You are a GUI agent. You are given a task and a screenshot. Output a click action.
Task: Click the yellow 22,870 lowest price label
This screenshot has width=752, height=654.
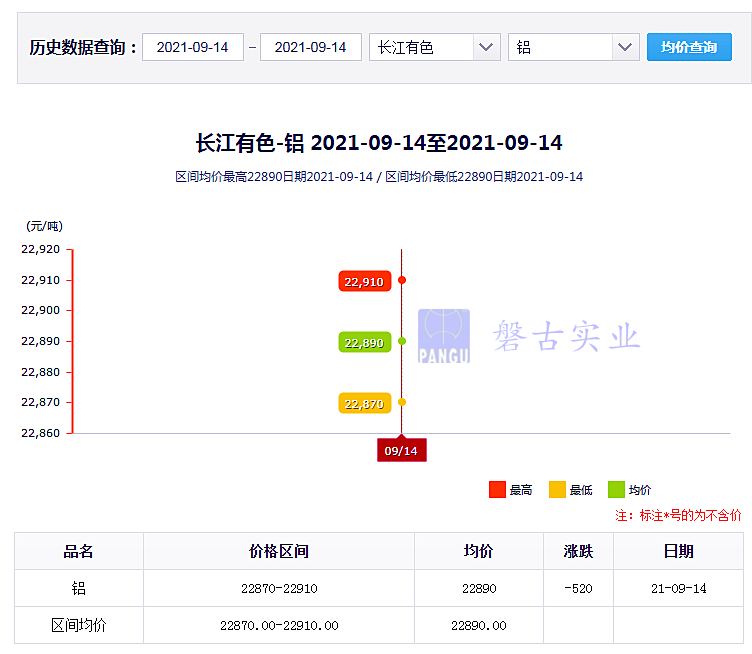364,403
